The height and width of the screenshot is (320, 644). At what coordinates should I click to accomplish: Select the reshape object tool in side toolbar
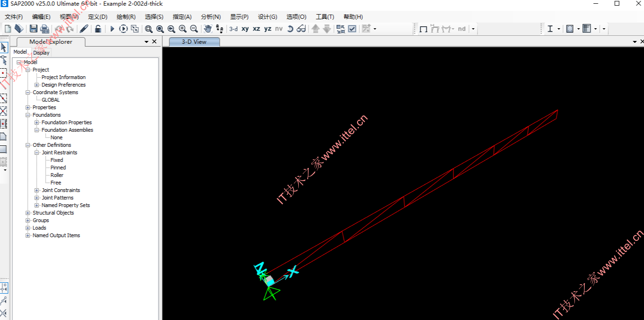pyautogui.click(x=4, y=60)
